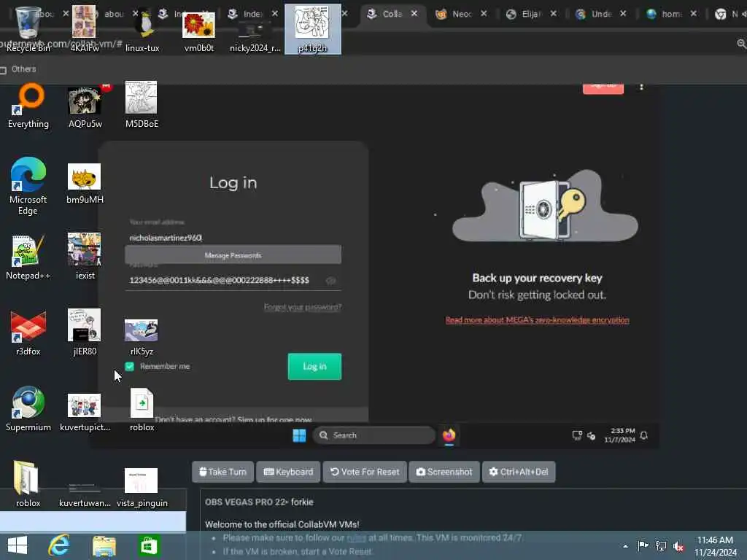Click the Windows Start button
Image resolution: width=747 pixels, height=560 pixels.
18,545
